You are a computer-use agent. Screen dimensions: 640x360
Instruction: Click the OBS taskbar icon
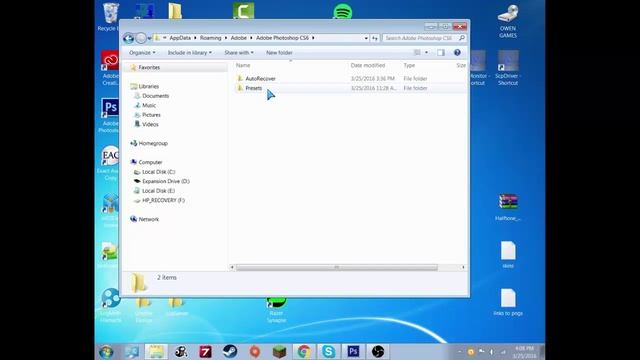[378, 351]
